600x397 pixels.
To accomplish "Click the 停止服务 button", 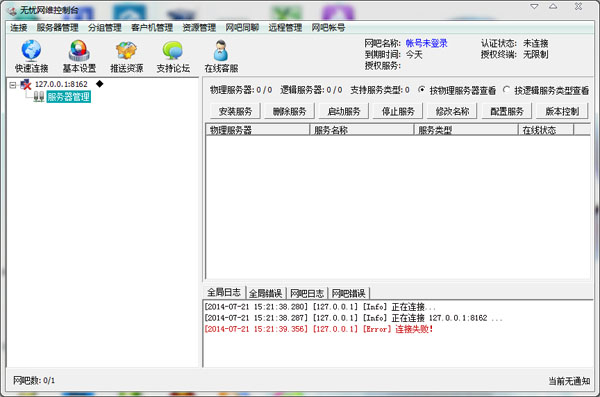I will click(398, 111).
